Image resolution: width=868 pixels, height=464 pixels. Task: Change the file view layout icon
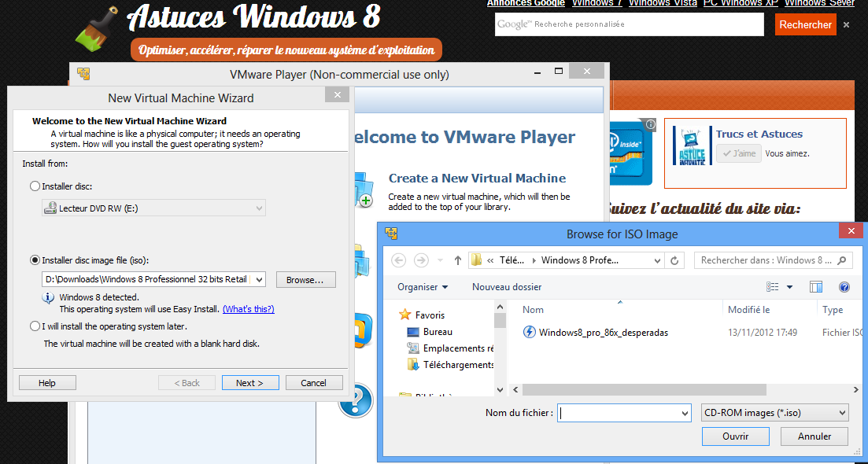(x=773, y=287)
